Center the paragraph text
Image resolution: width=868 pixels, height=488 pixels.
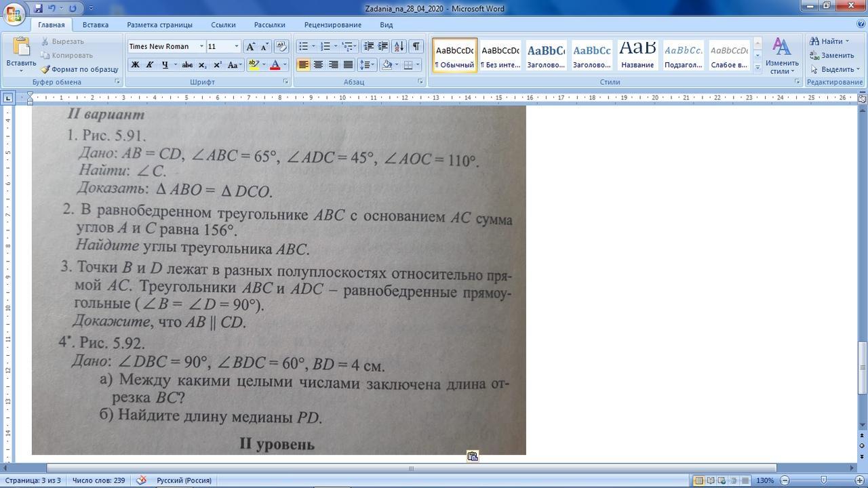318,65
